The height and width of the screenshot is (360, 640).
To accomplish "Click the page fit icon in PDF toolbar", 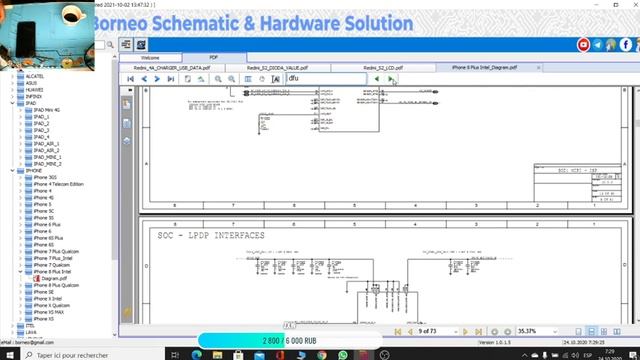I will coord(188,79).
